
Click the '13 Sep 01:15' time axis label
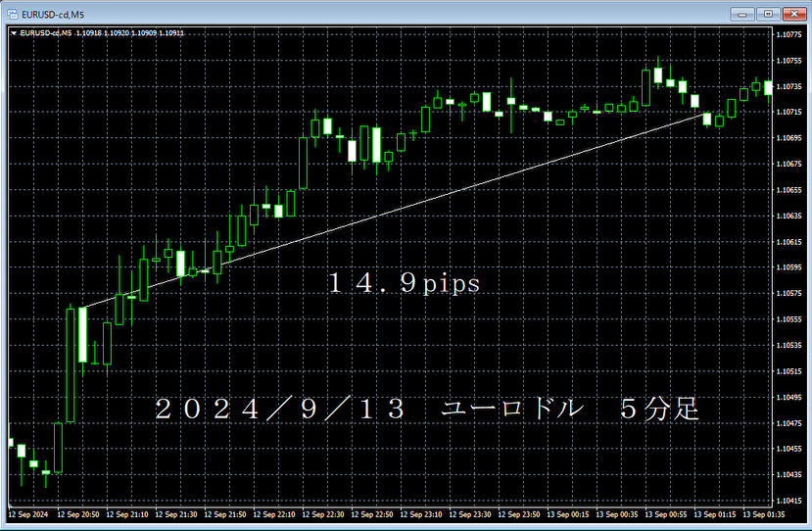pos(715,514)
